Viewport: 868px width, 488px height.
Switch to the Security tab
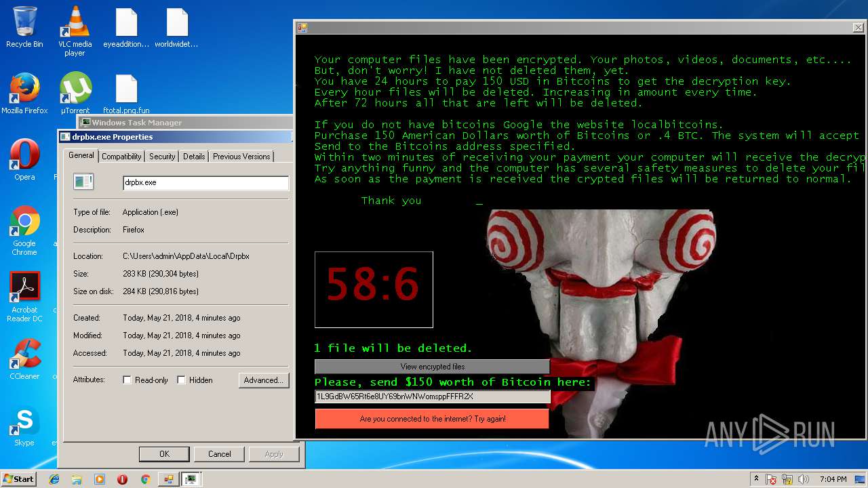162,157
